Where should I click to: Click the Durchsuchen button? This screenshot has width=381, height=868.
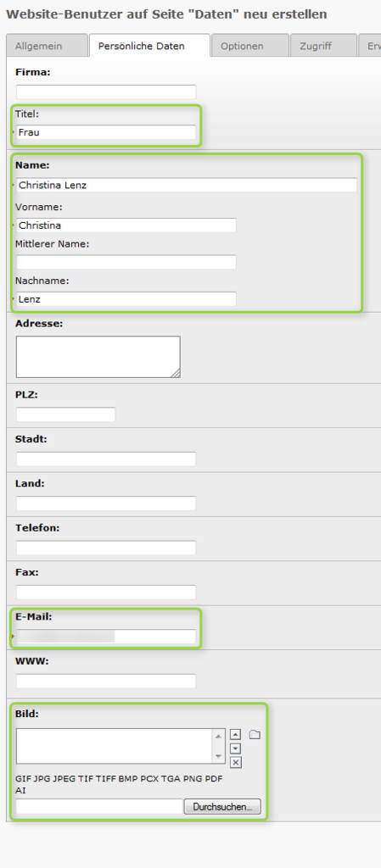click(222, 807)
